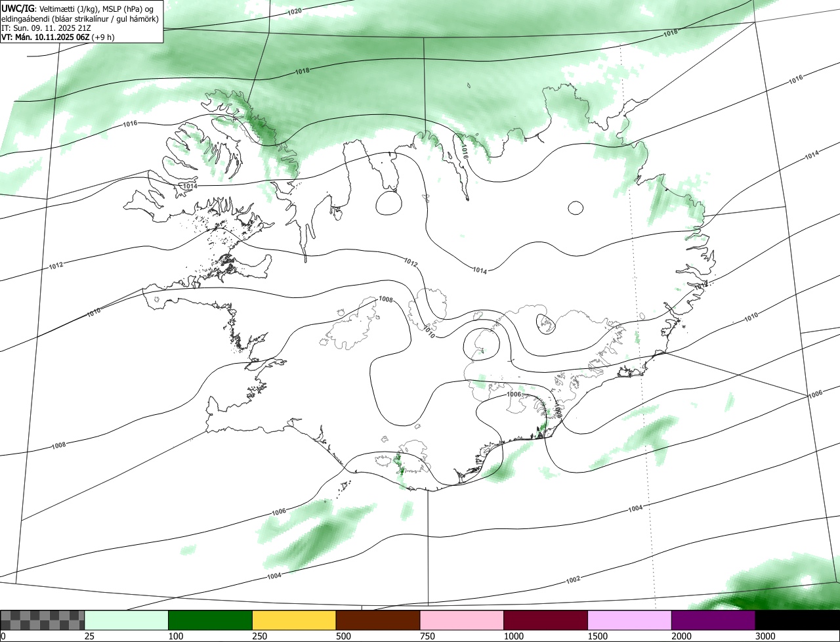Viewport: 840px width, 642px height.
Task: Click the legend value "25"
Action: [90, 636]
